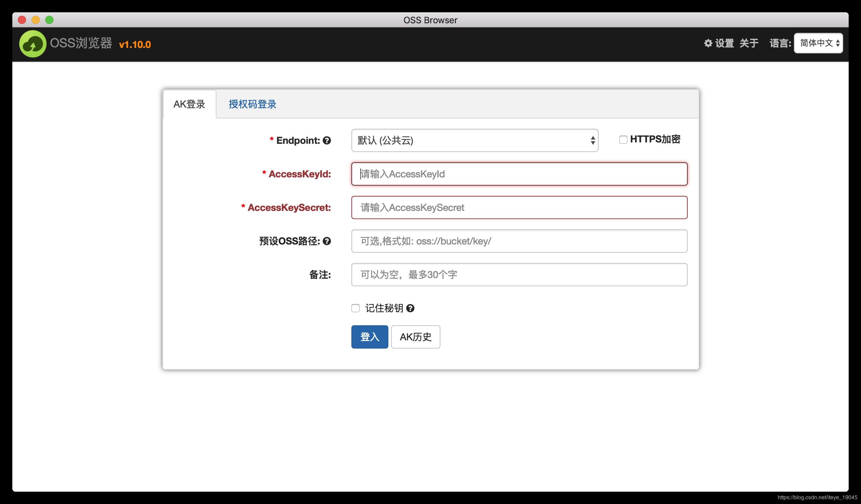Switch to 授权码登录 tab

click(252, 104)
